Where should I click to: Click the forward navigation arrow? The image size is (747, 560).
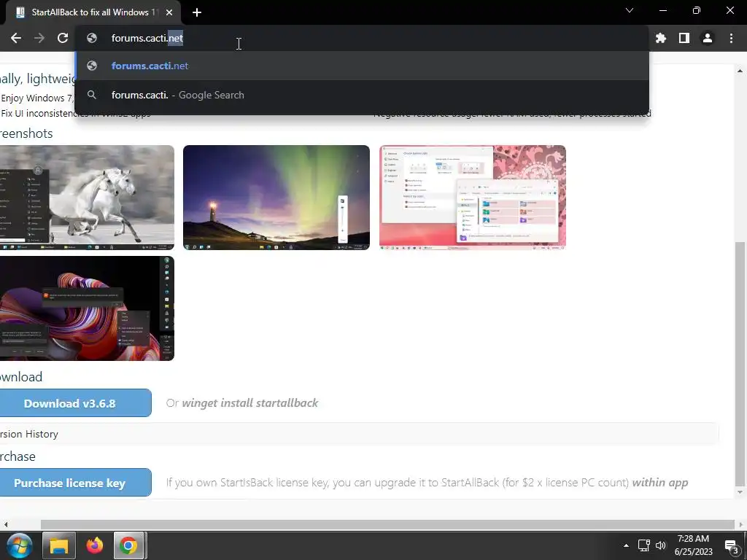coord(39,38)
